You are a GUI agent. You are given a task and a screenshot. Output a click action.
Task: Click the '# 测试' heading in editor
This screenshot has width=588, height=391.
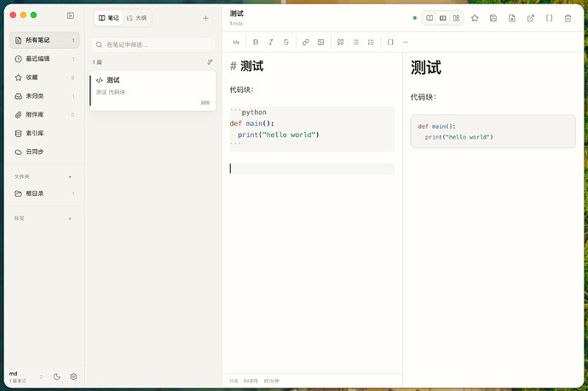pyautogui.click(x=247, y=66)
